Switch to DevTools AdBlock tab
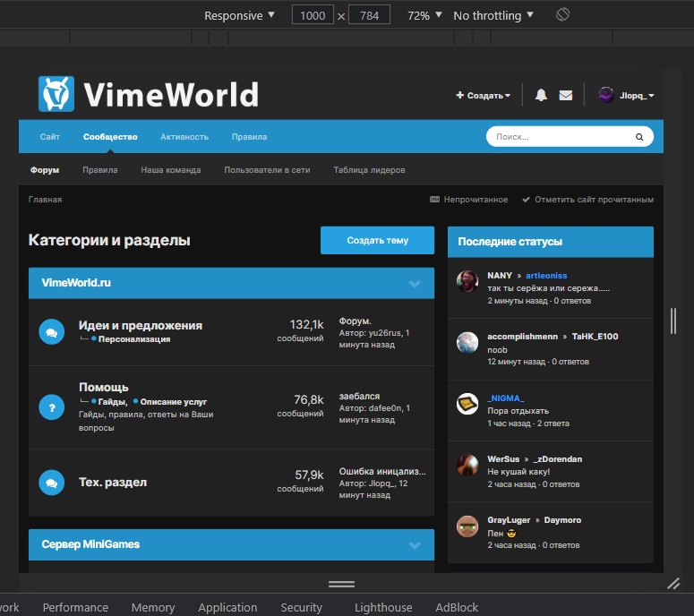Image resolution: width=694 pixels, height=616 pixels. point(457,607)
